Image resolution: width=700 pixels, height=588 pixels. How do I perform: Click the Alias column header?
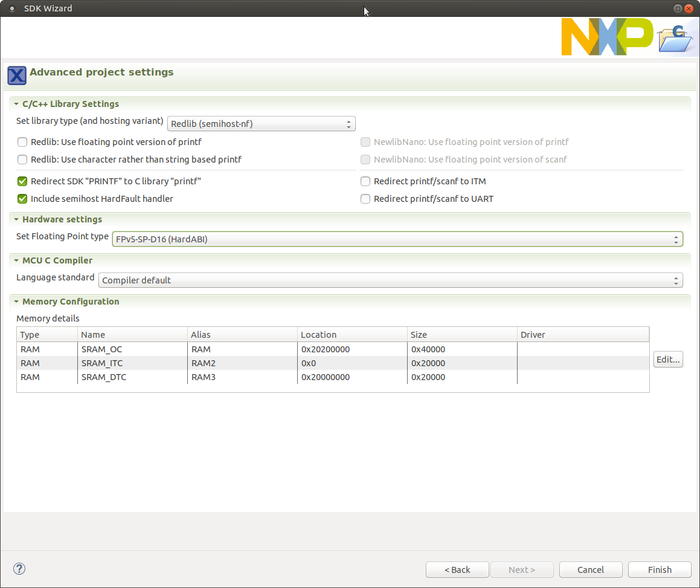pyautogui.click(x=242, y=335)
